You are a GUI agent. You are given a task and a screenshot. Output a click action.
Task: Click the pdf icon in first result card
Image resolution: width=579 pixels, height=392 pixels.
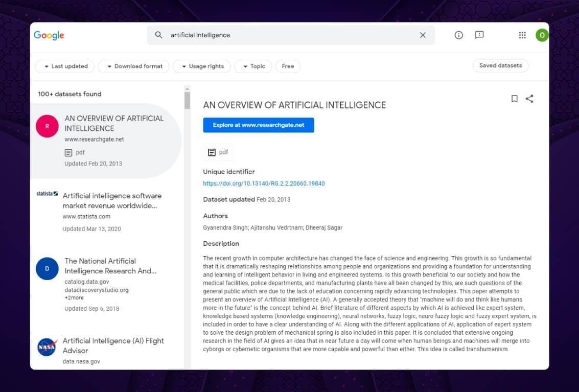68,153
